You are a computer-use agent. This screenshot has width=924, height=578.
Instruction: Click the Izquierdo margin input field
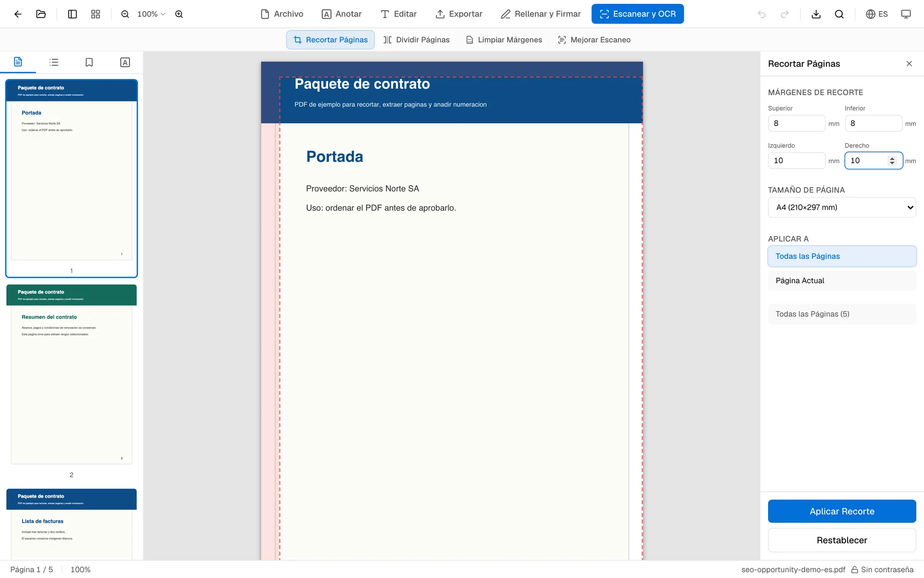[x=796, y=160]
